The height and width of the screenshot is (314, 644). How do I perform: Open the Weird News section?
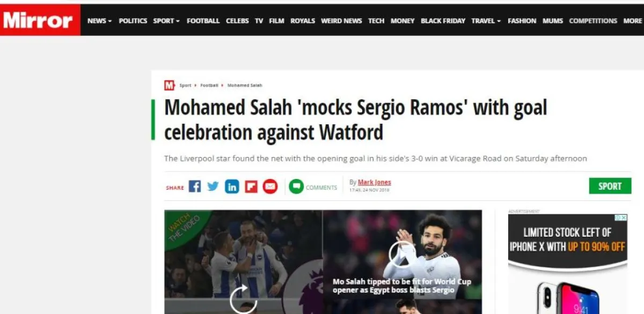coord(341,21)
